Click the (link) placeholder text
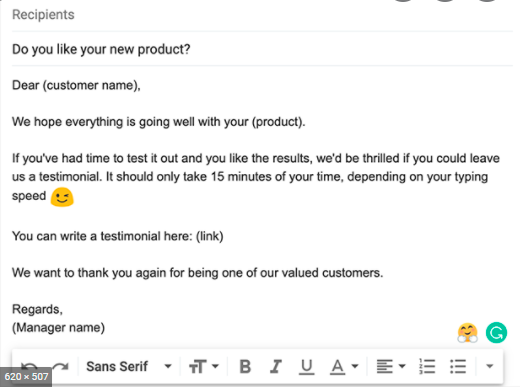Image resolution: width=520 pixels, height=387 pixels. pos(210,236)
